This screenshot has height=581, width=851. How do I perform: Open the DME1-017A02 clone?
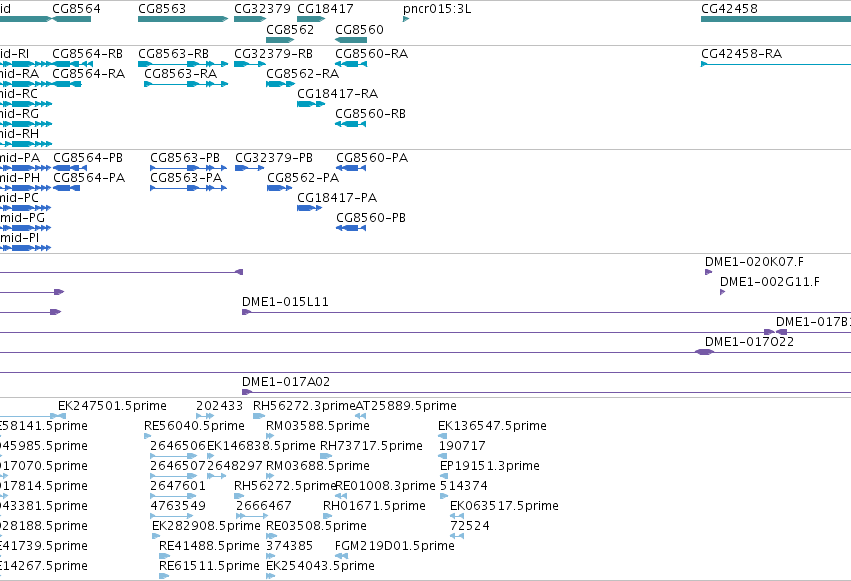coord(547,392)
